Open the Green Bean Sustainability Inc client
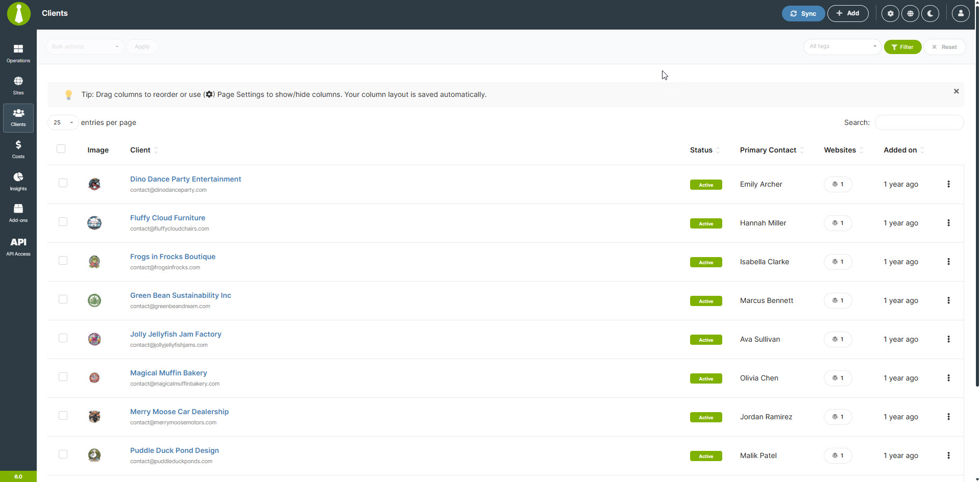The height and width of the screenshot is (482, 980). [x=180, y=295]
